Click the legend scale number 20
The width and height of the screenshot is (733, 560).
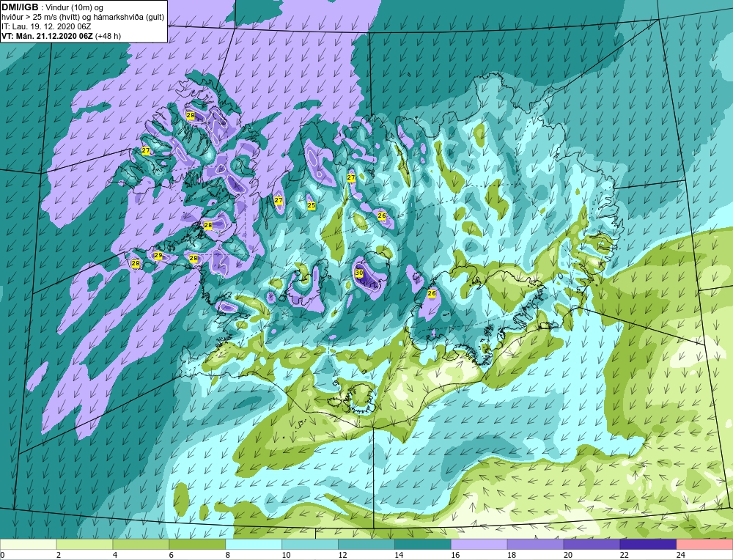click(567, 555)
